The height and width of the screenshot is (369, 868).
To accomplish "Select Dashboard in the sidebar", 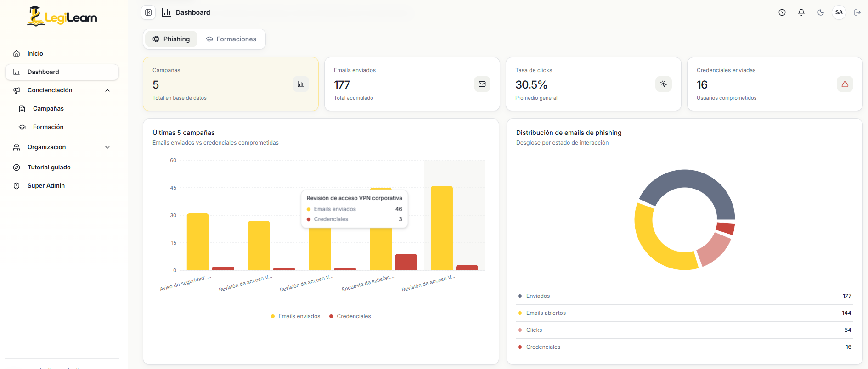I will (62, 72).
